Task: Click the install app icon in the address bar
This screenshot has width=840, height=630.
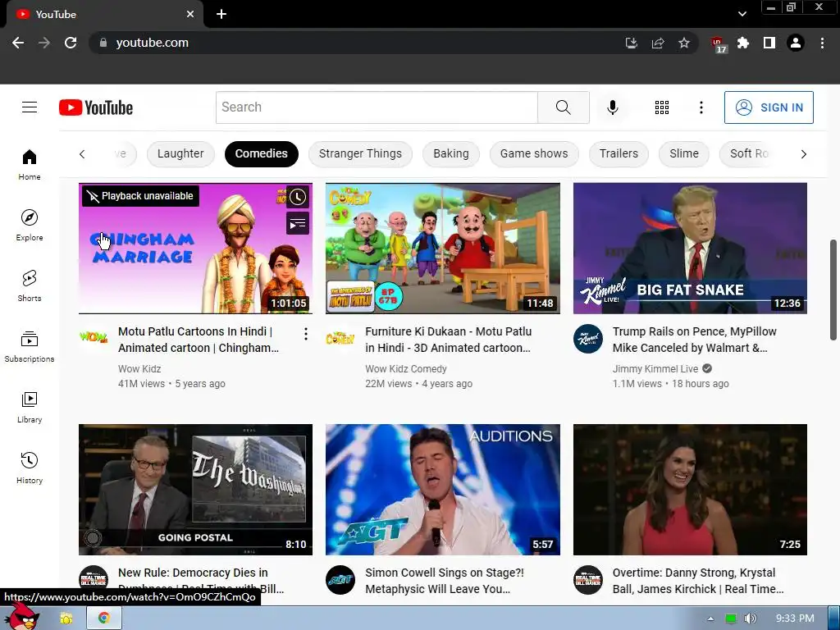Action: coord(632,43)
